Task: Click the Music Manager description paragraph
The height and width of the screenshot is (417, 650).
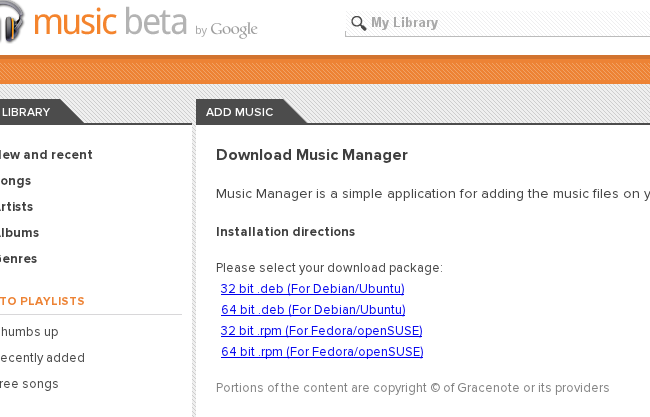Action: (433, 194)
